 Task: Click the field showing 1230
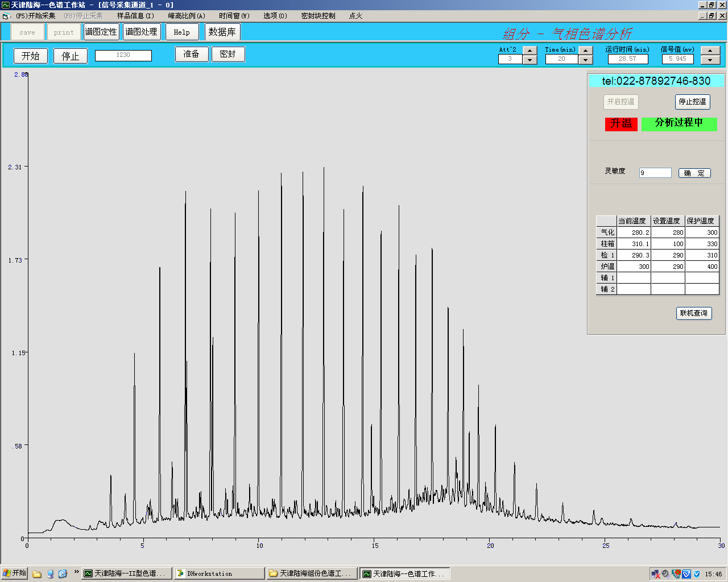click(123, 55)
